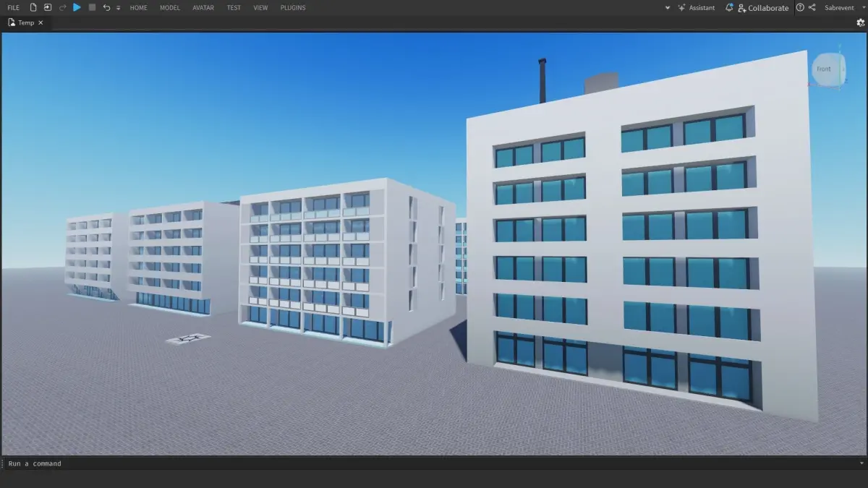The height and width of the screenshot is (488, 868).
Task: Open the FILE menu
Action: pos(13,8)
